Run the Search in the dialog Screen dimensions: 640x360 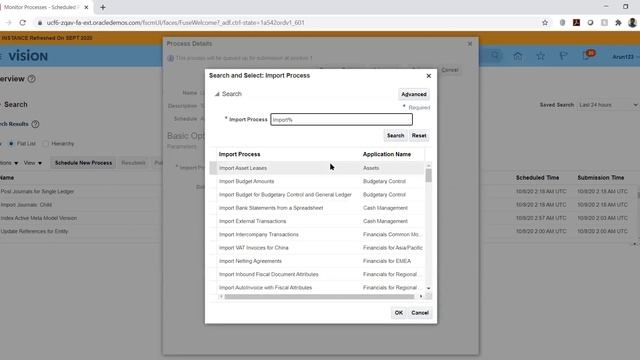[395, 136]
